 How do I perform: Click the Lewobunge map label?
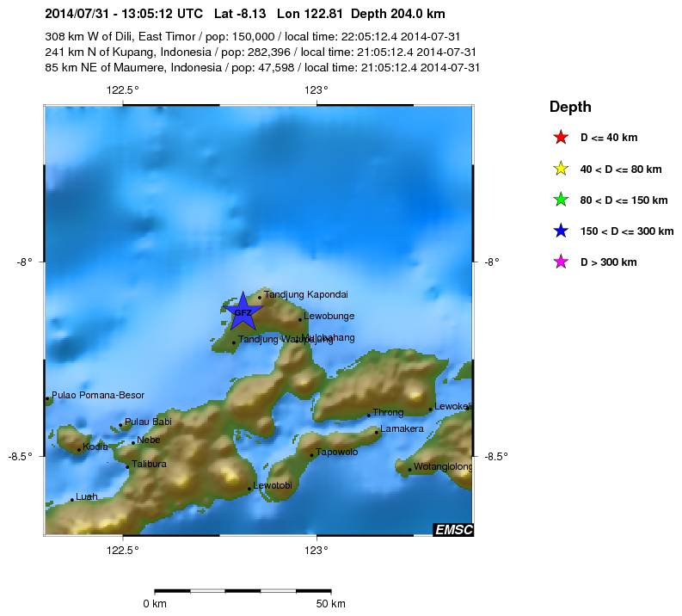(x=329, y=317)
